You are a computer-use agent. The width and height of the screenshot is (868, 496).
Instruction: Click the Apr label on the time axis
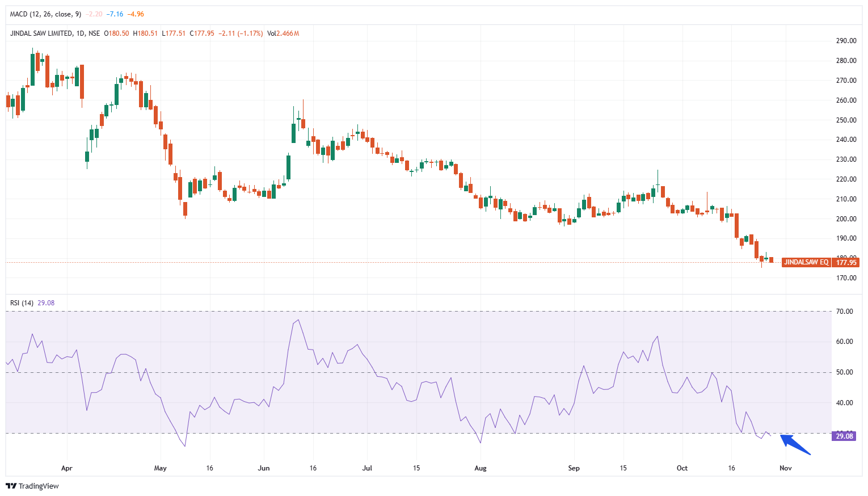pyautogui.click(x=67, y=468)
